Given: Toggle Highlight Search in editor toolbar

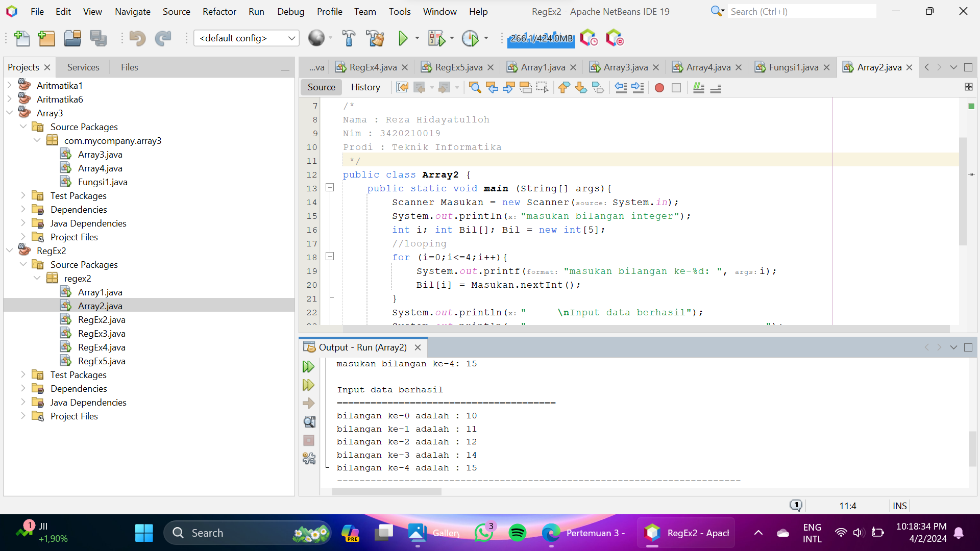Looking at the screenshot, I should point(525,88).
